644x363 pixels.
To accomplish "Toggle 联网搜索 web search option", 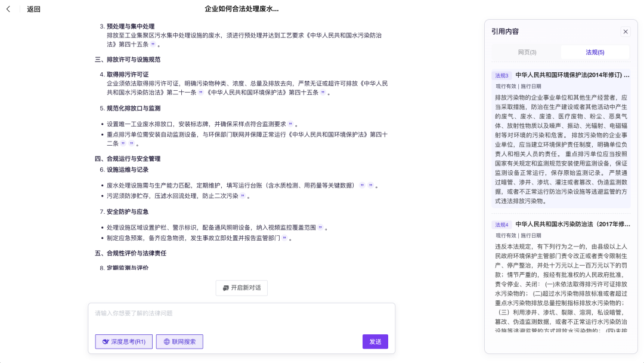I will (179, 342).
